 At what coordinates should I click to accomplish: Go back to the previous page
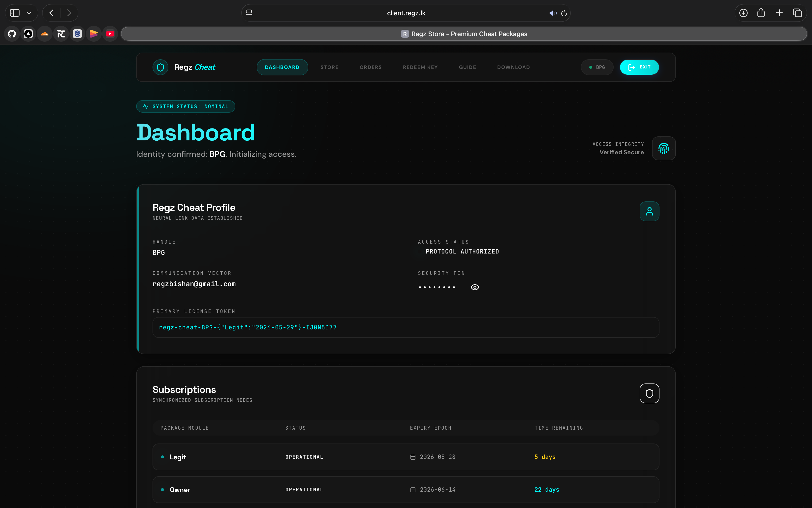[51, 13]
